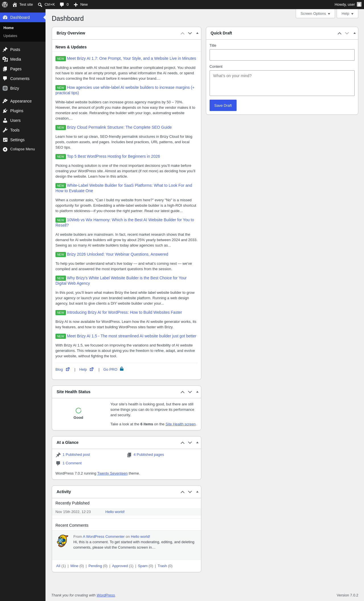Open the Appearance menu

tap(23, 101)
